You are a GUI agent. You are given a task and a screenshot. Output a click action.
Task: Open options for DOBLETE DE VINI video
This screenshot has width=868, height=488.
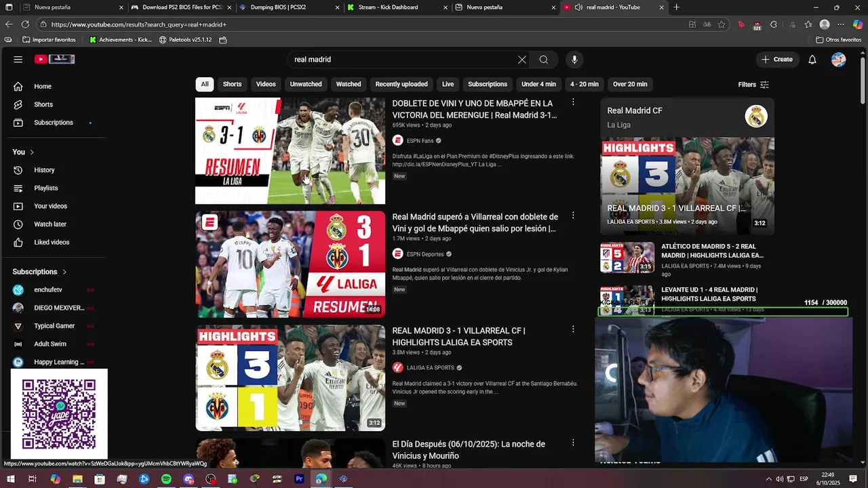pyautogui.click(x=573, y=102)
